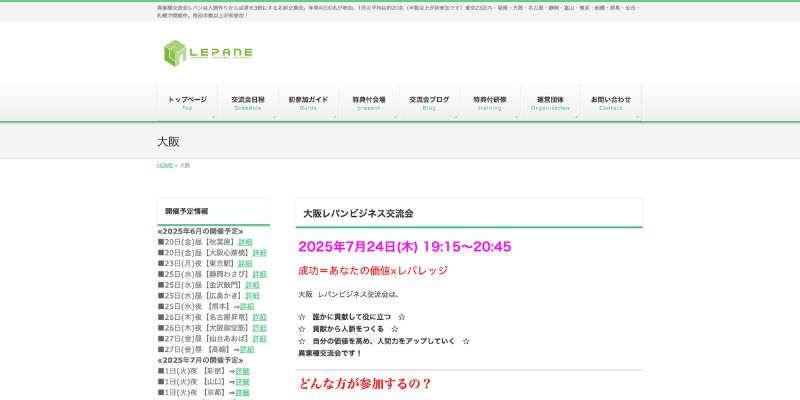Open 詳細 for 25日(水)夜 熊本

click(247, 306)
